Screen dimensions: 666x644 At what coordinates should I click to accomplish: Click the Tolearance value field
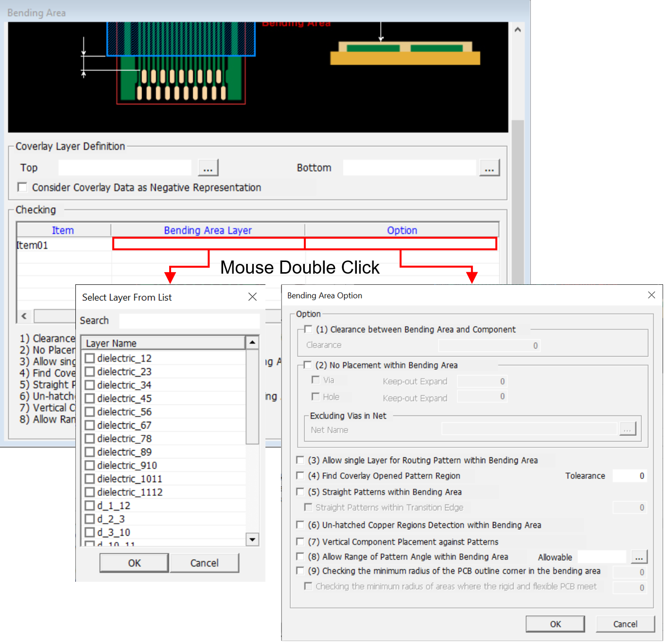coord(630,476)
